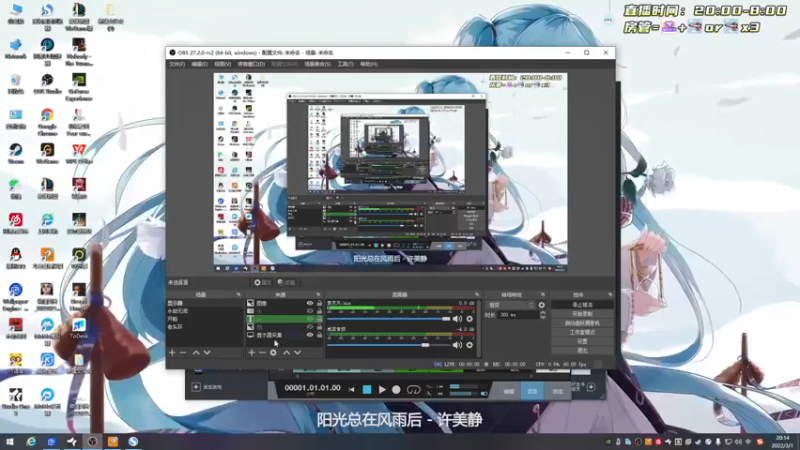The width and height of the screenshot is (800, 450).
Task: Open WPS Office desktop shortcut
Action: tap(79, 154)
